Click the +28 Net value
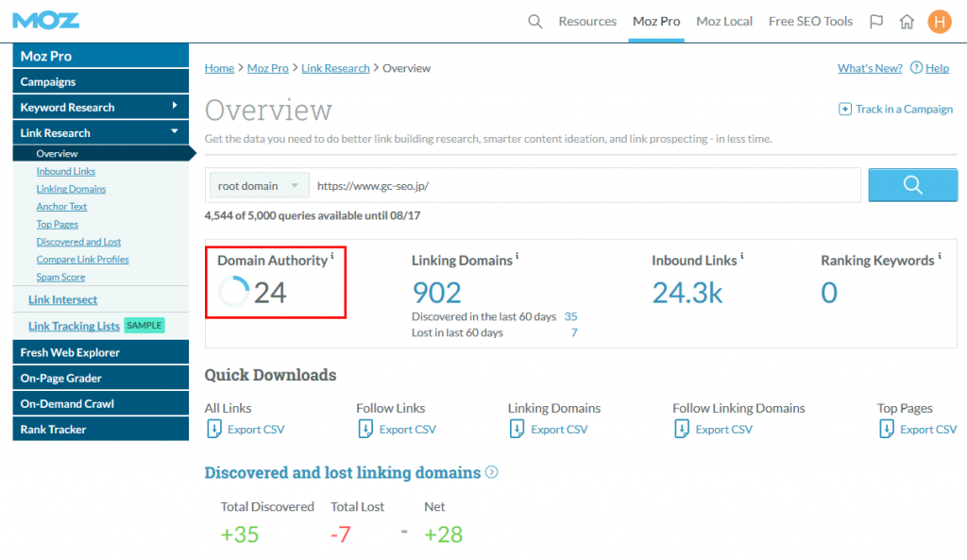Screen dimensions: 967x560 click(x=443, y=535)
